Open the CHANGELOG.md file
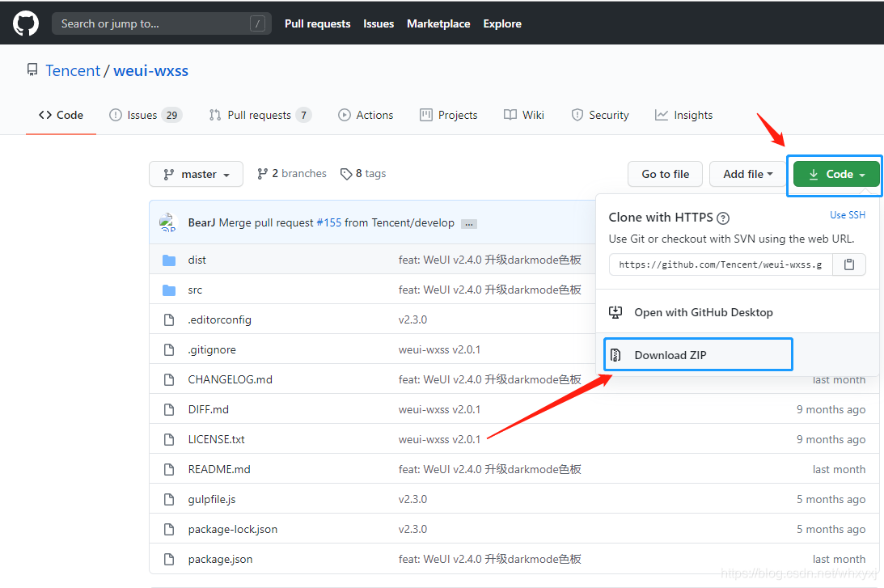This screenshot has height=588, width=884. pyautogui.click(x=230, y=379)
